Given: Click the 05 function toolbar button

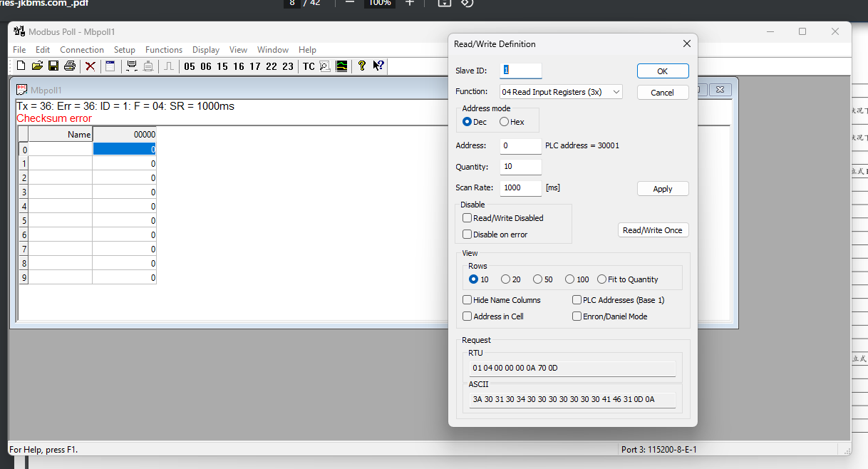Looking at the screenshot, I should coord(190,66).
